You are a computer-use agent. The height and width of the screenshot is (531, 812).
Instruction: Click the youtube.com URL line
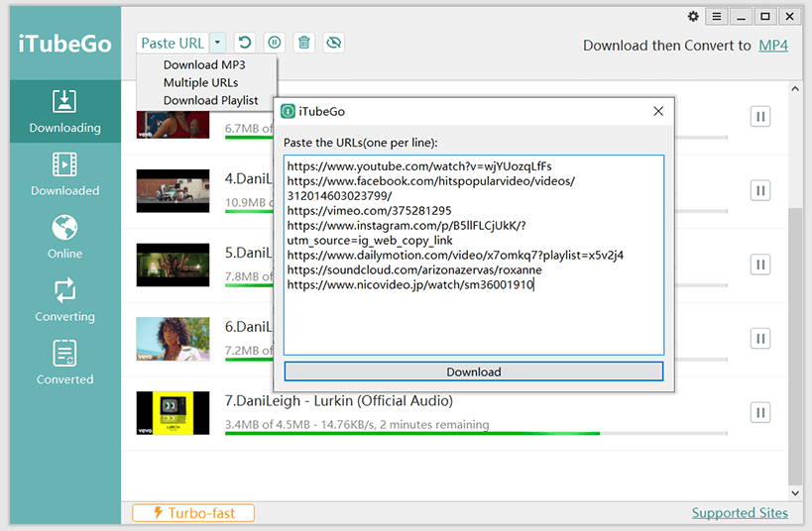click(x=419, y=166)
